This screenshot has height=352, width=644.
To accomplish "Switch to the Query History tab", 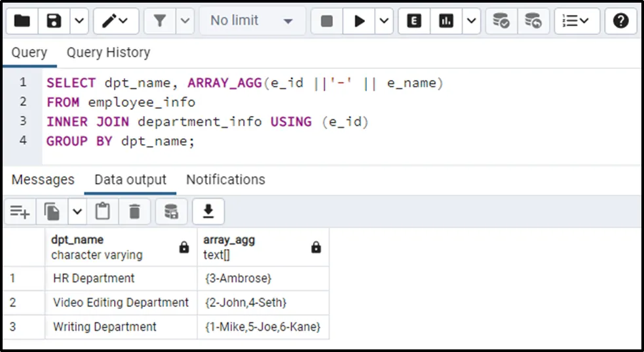I will tap(108, 52).
